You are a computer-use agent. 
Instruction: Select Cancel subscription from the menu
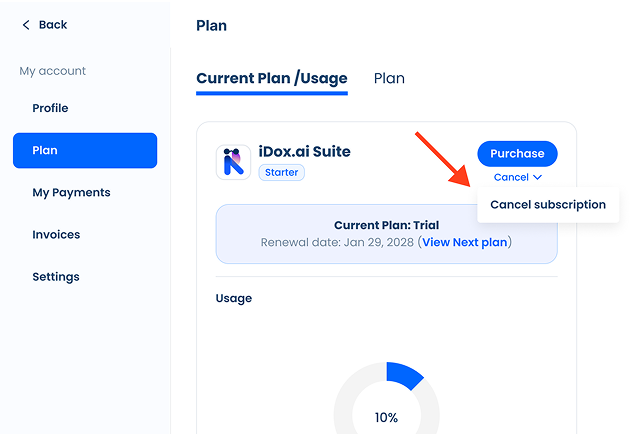[548, 205]
